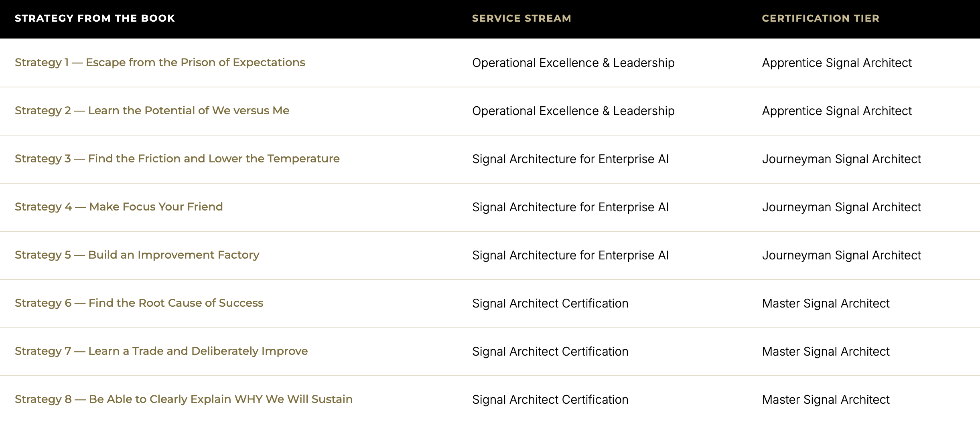The height and width of the screenshot is (421, 980).
Task: Open Strategy 2 Learn the Potential link
Action: tap(152, 111)
